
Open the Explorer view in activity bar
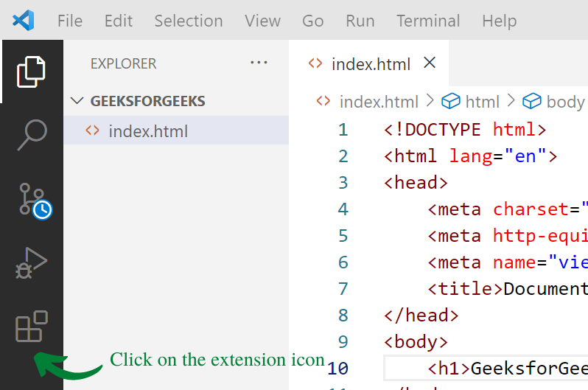click(32, 72)
